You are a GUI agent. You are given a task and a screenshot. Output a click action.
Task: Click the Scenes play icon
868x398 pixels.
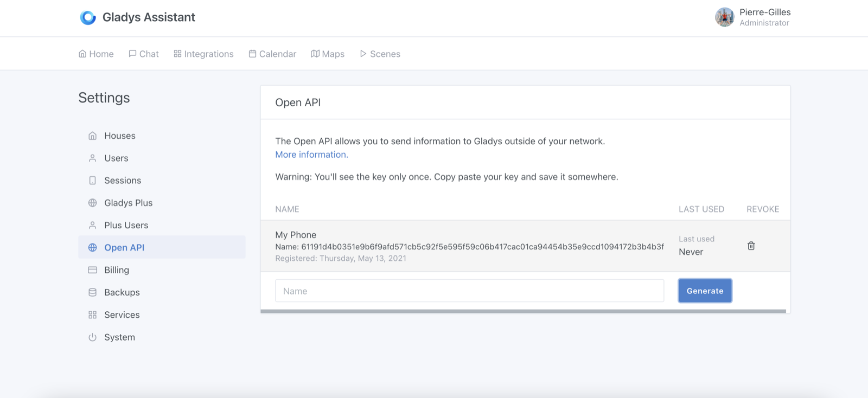363,54
